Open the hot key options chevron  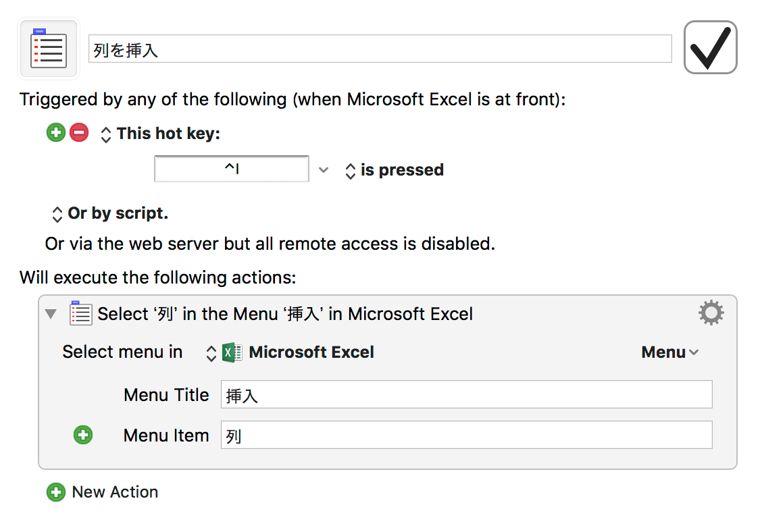coord(324,170)
